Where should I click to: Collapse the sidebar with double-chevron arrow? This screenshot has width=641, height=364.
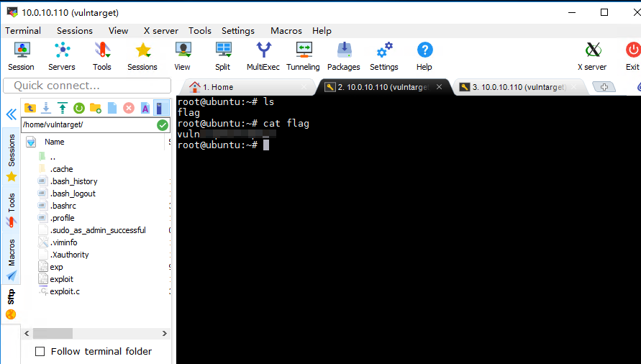[11, 114]
